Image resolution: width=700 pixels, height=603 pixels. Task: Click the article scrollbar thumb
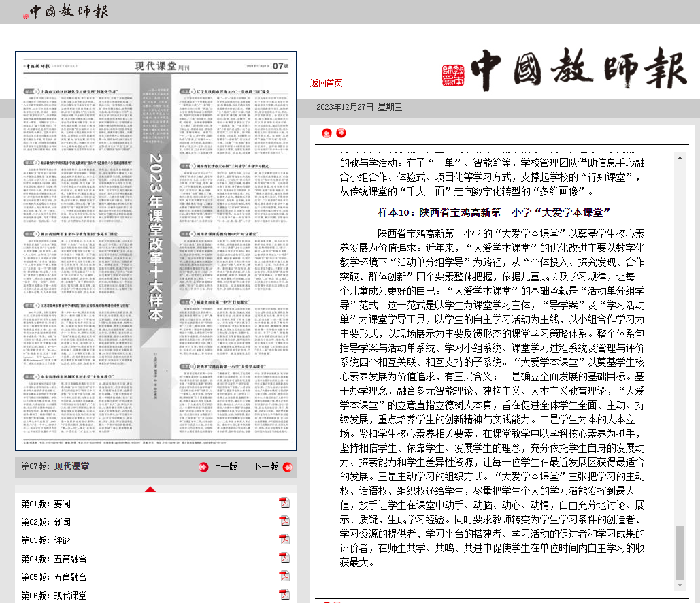coord(680,553)
